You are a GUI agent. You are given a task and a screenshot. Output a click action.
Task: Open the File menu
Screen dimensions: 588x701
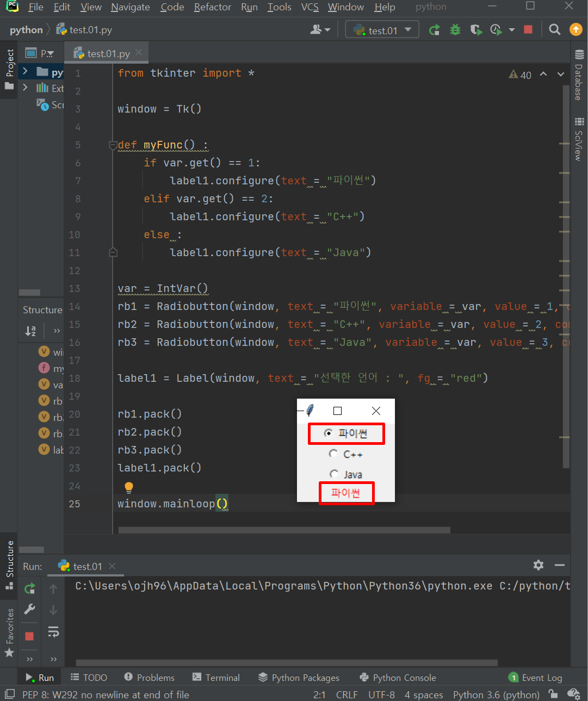coord(35,7)
